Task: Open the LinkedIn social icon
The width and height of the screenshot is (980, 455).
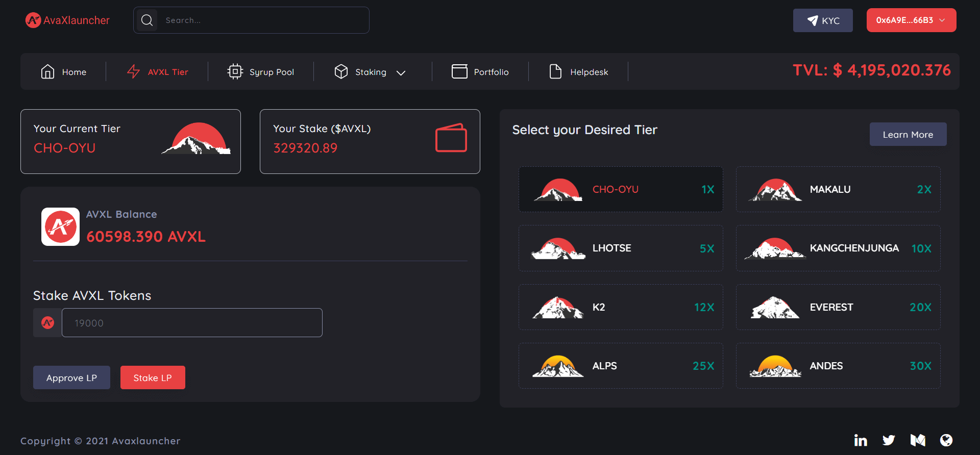Action: [x=861, y=440]
